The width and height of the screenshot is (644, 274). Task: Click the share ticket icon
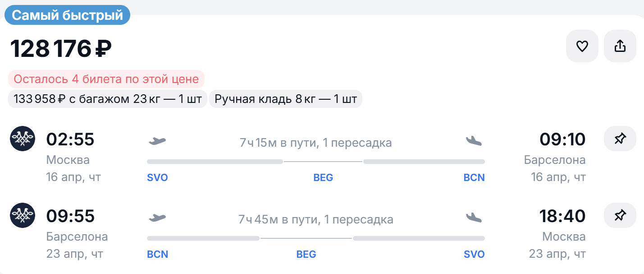[x=620, y=46]
